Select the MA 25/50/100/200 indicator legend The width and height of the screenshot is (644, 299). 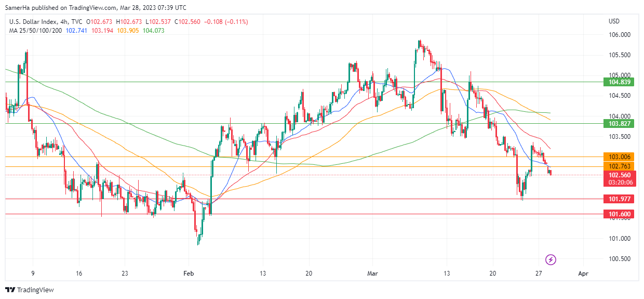point(35,31)
